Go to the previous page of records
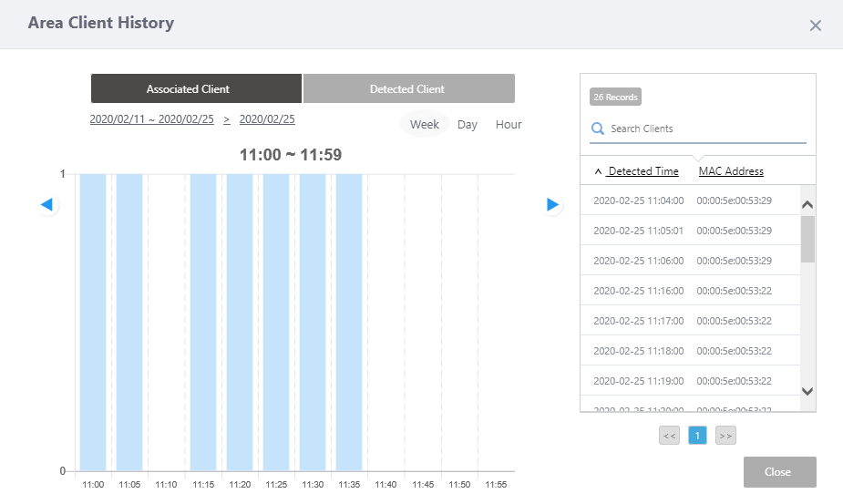The width and height of the screenshot is (843, 504). point(670,436)
